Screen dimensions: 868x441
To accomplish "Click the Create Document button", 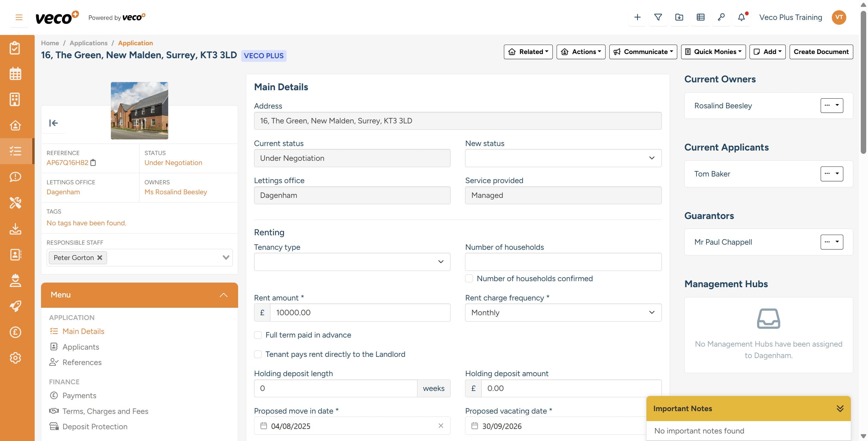I will [821, 52].
